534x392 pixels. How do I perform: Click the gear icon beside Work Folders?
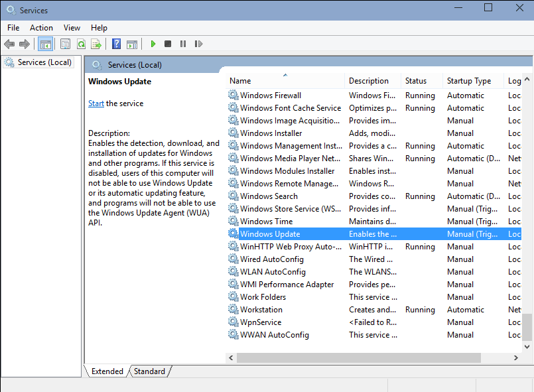[x=234, y=296]
